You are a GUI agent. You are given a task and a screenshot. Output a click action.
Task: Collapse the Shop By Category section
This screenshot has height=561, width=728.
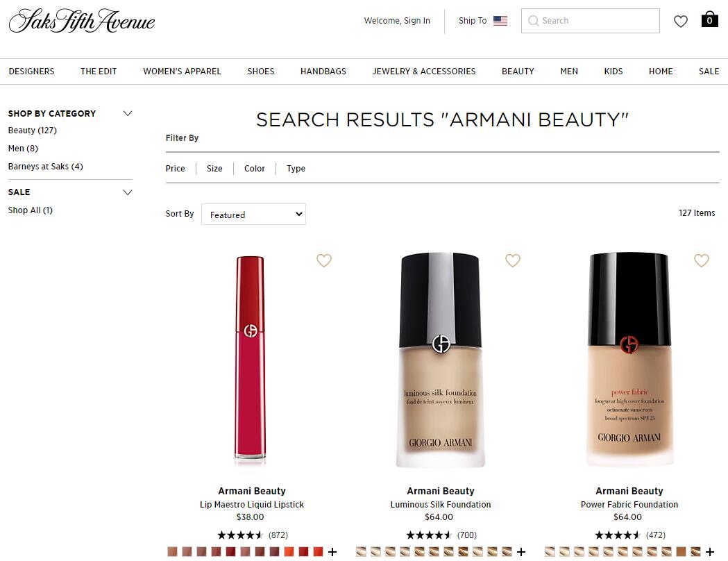tap(128, 113)
